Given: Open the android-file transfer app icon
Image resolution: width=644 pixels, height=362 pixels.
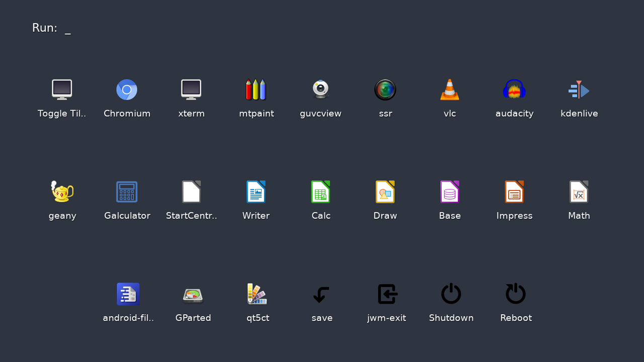Looking at the screenshot, I should point(128,294).
